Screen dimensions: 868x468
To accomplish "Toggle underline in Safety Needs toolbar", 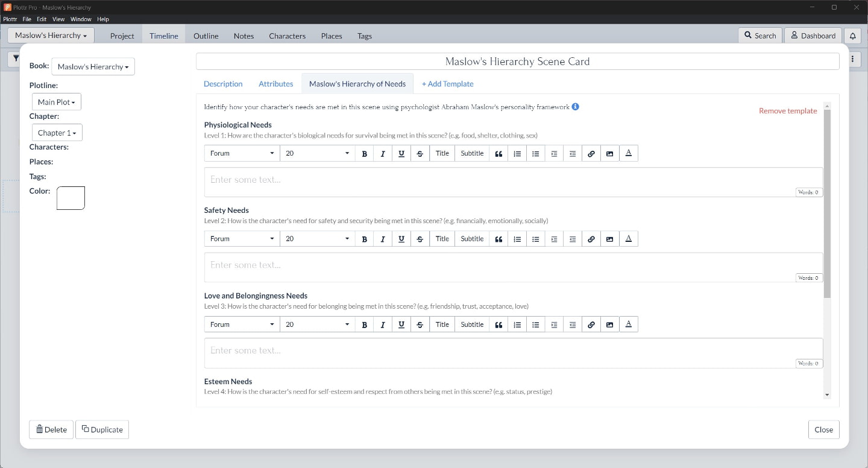I will 401,239.
